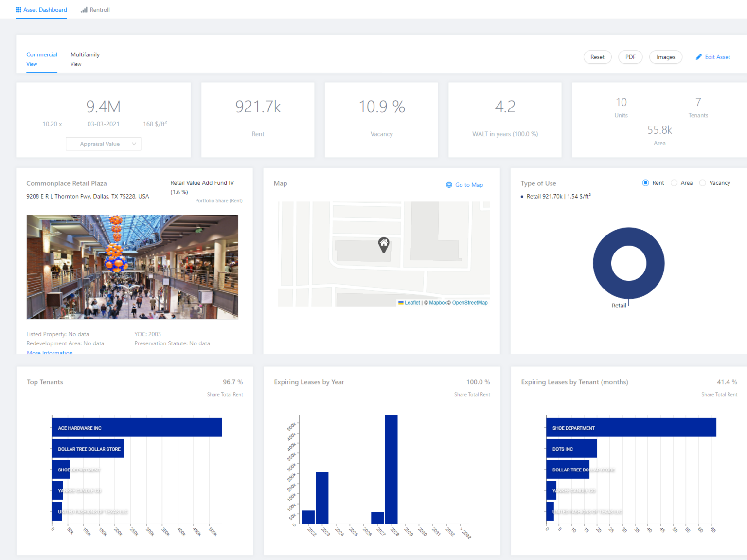Click the Rentroll bar chart icon
Screen dimensions: 747x560
click(x=83, y=10)
